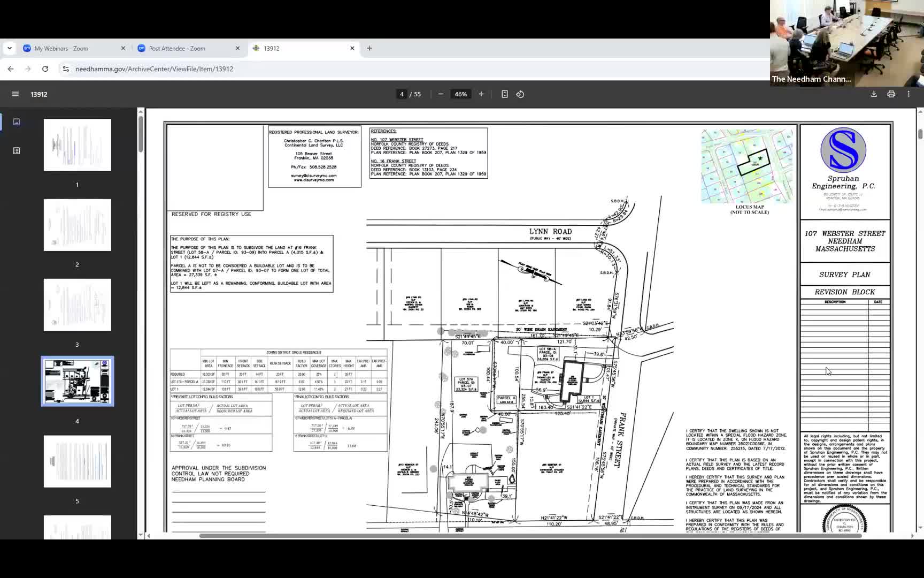Close the 13912 tab
The width and height of the screenshot is (924, 578).
(352, 48)
